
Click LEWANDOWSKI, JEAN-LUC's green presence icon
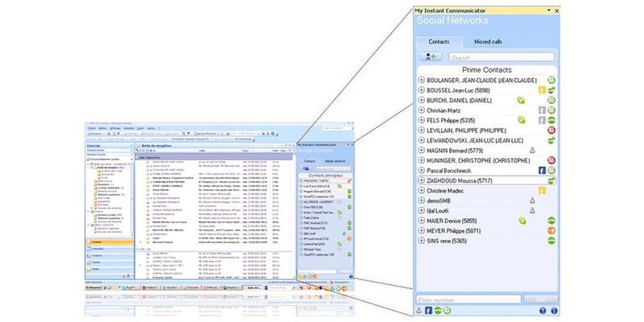(x=551, y=140)
